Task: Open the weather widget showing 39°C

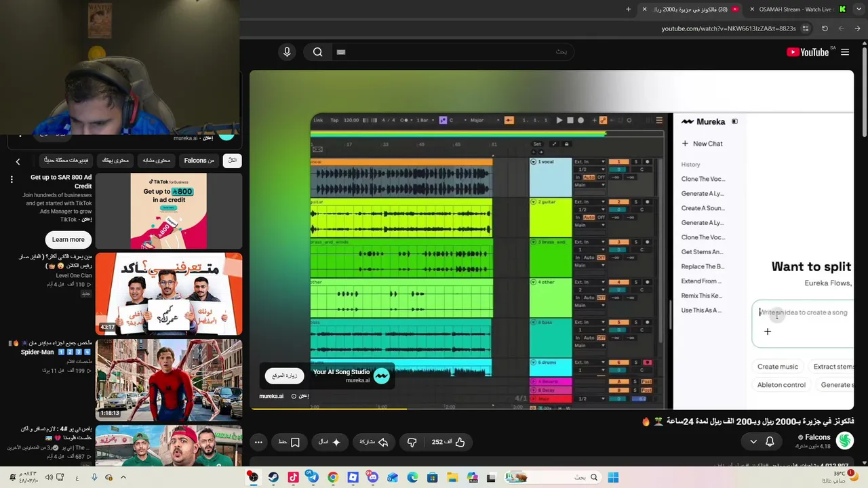Action: coord(842,477)
